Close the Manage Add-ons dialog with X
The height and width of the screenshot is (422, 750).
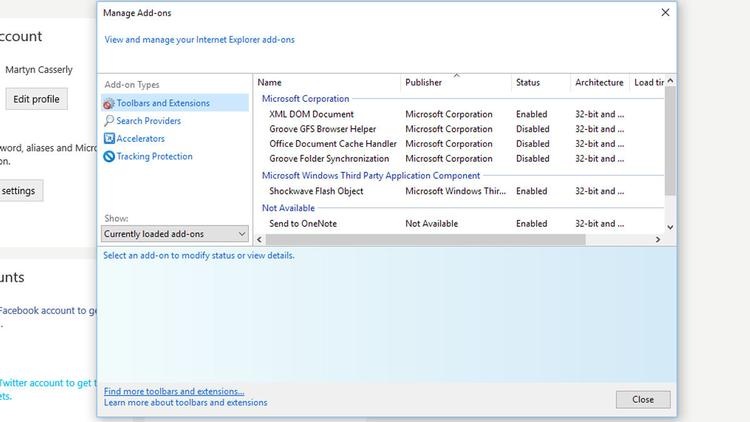665,13
